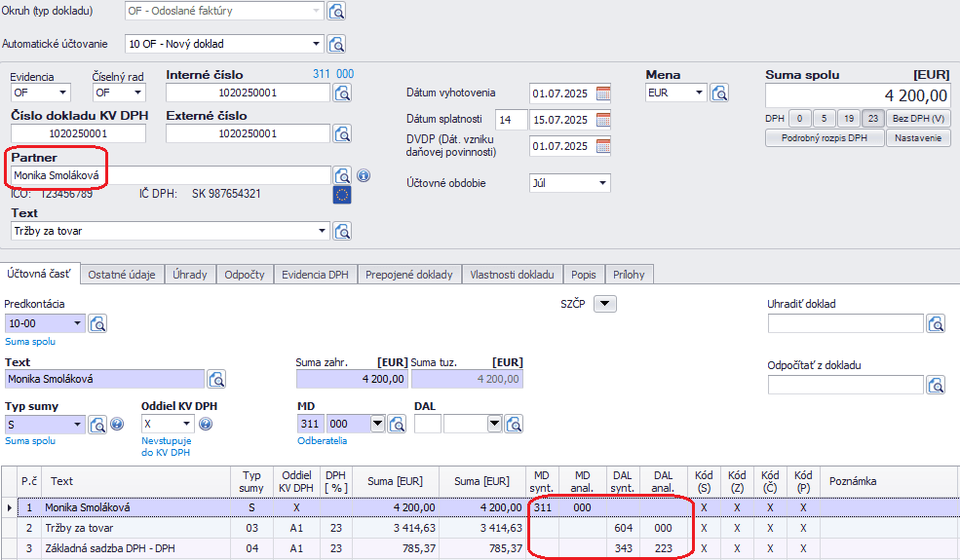The width and height of the screenshot is (960, 560).
Task: Toggle the DPH 19 rate button
Action: tap(848, 119)
